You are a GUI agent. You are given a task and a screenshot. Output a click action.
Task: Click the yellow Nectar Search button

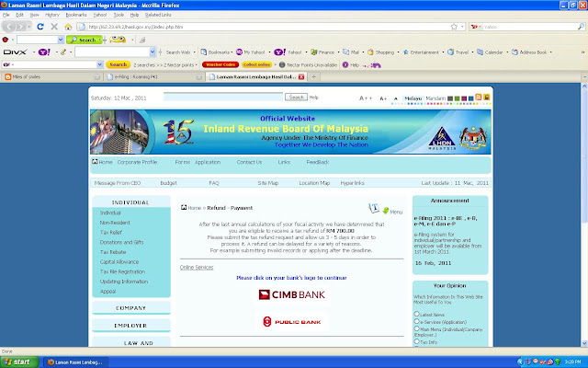[119, 64]
